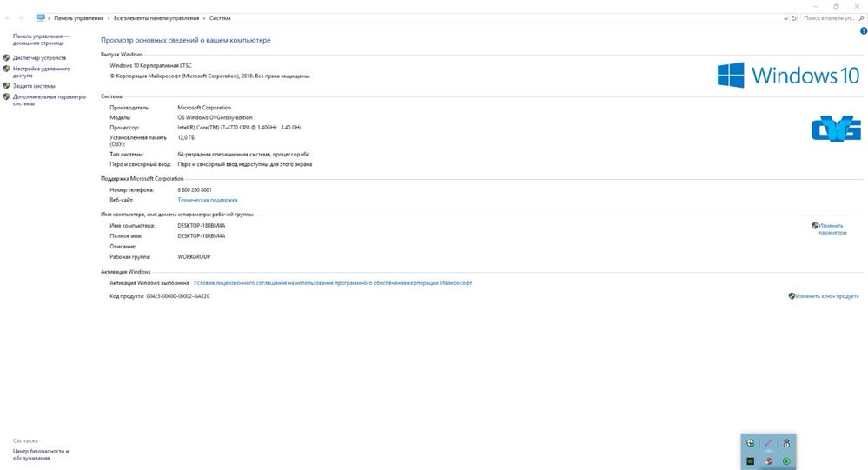Go to Все элементы панели управления breadcrumb
868x470 pixels.
[x=156, y=18]
